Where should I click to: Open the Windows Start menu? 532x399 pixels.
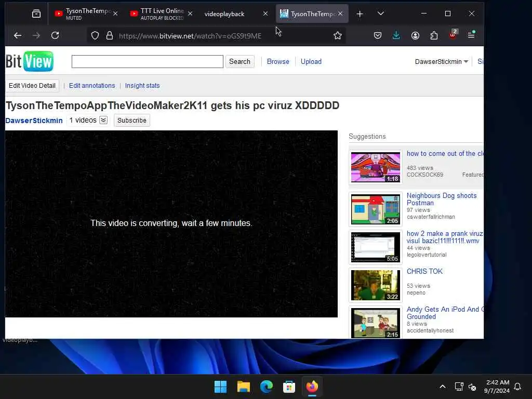[x=220, y=387]
